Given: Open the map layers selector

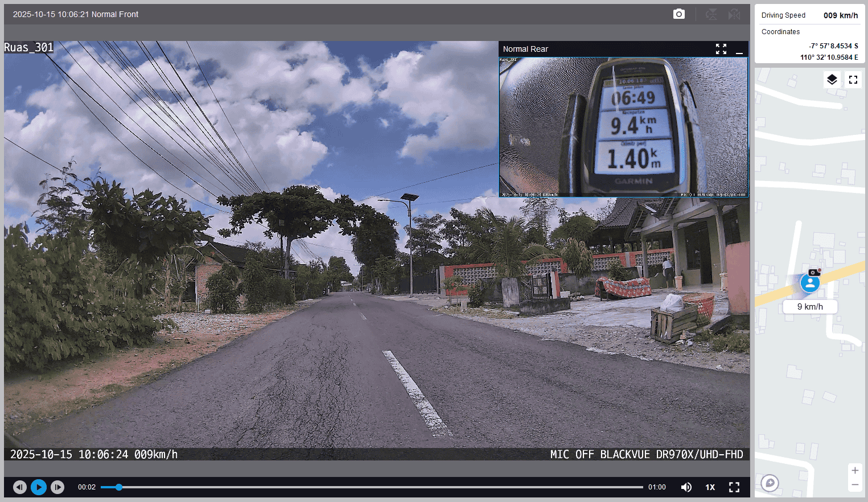Looking at the screenshot, I should pos(832,80).
